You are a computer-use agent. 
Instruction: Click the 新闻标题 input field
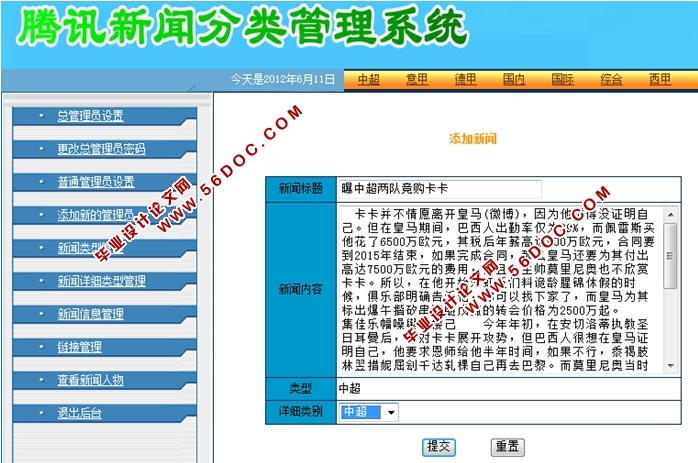(440, 189)
